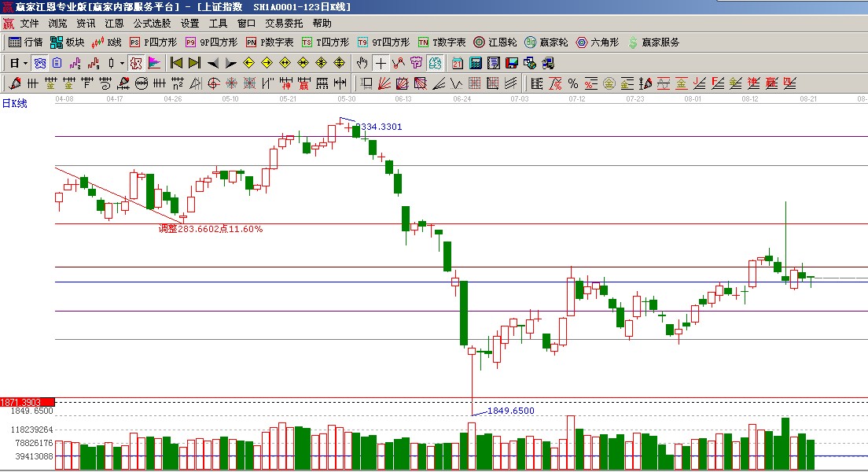Expand the candlestick style dropdown arrow
Screen dimensions: 868x472
[121, 63]
